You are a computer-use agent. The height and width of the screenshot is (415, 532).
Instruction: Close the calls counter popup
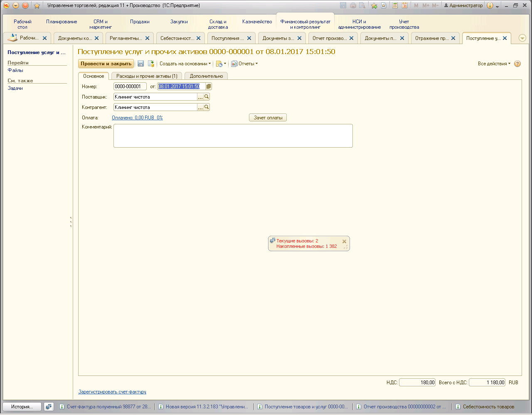(344, 241)
